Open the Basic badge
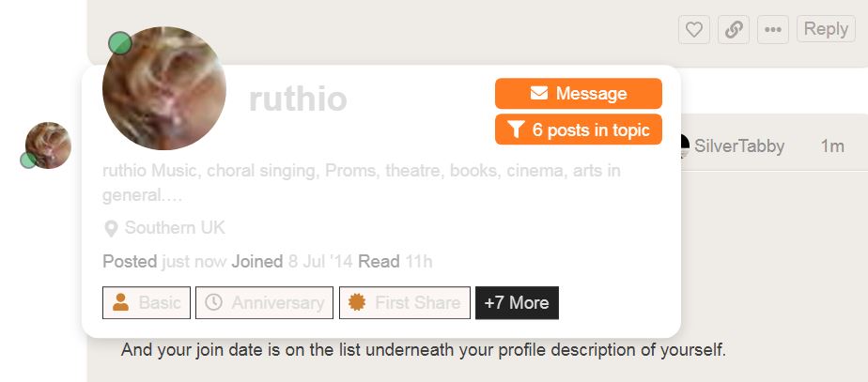 click(147, 302)
